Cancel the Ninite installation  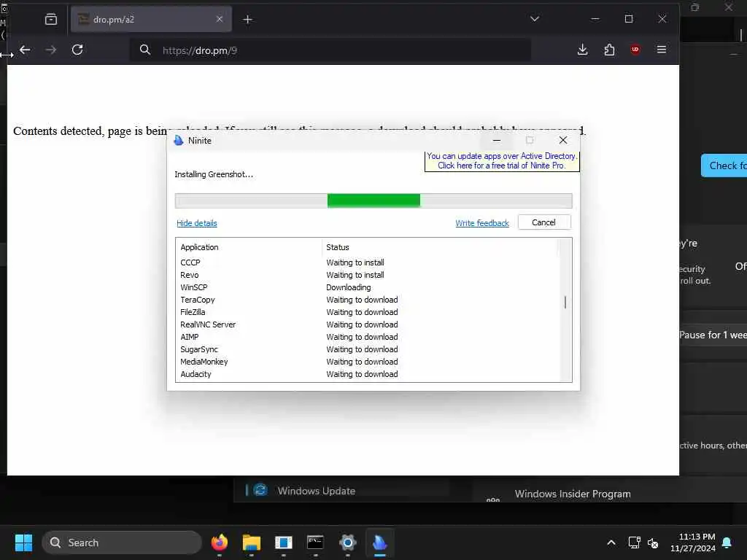coord(544,222)
